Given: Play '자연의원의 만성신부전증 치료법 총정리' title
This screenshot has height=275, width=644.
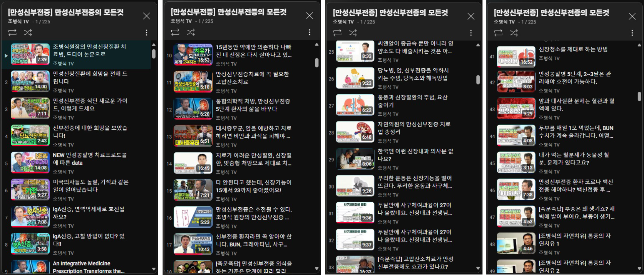Looking at the screenshot, I should 414,128.
